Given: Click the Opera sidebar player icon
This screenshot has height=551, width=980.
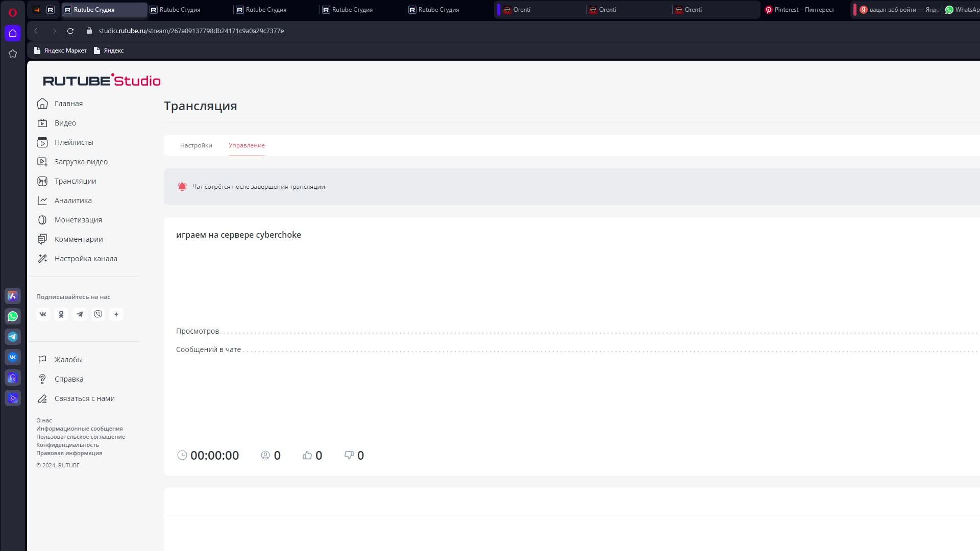Looking at the screenshot, I should (13, 398).
